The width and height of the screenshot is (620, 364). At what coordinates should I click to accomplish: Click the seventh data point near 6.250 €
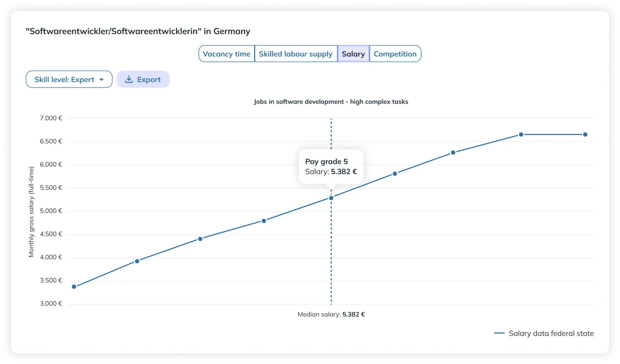coord(453,153)
